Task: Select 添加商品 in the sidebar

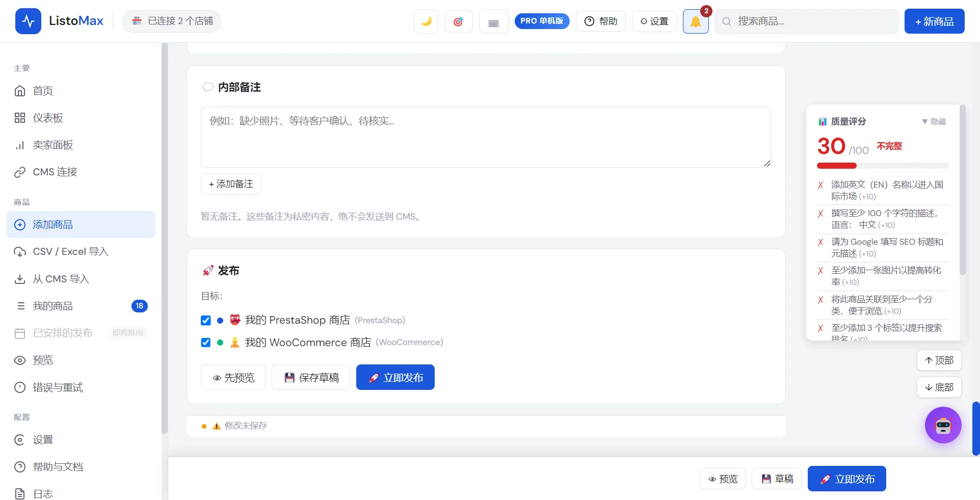Action: [81, 224]
